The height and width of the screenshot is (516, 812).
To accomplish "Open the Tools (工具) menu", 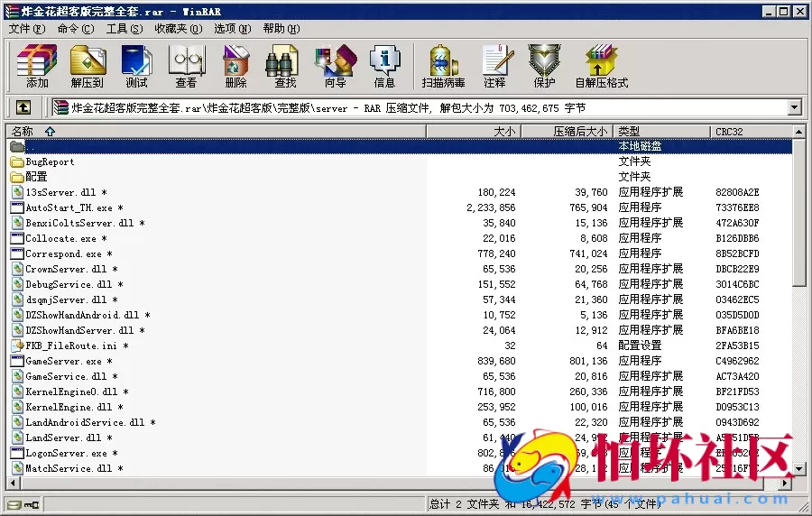I will (125, 29).
